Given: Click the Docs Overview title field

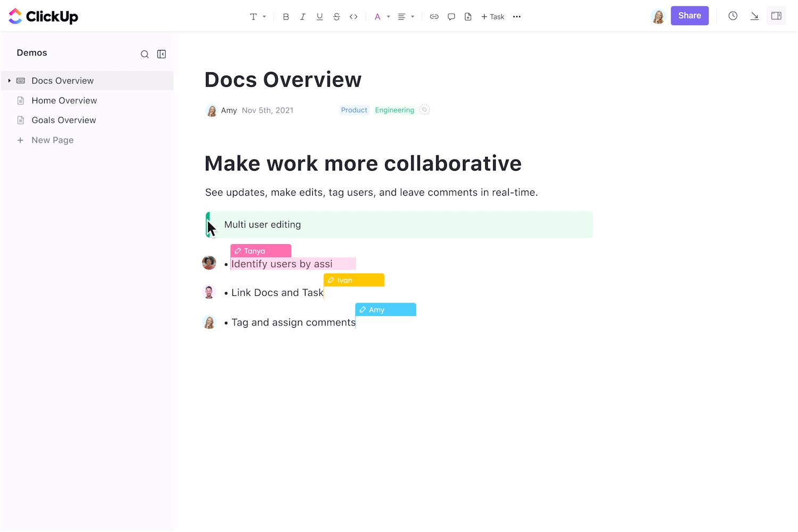Looking at the screenshot, I should pyautogui.click(x=283, y=80).
